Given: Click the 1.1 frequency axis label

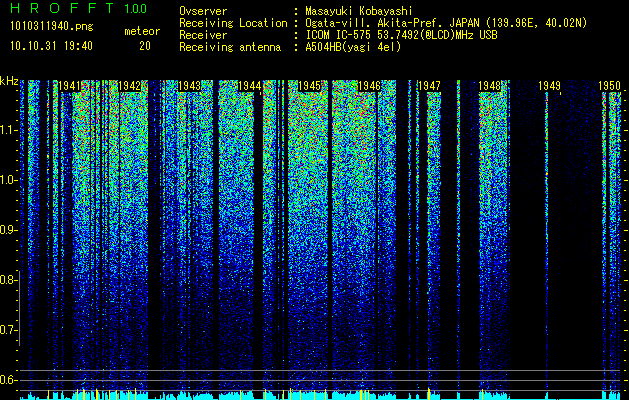Looking at the screenshot, I should click(8, 130).
